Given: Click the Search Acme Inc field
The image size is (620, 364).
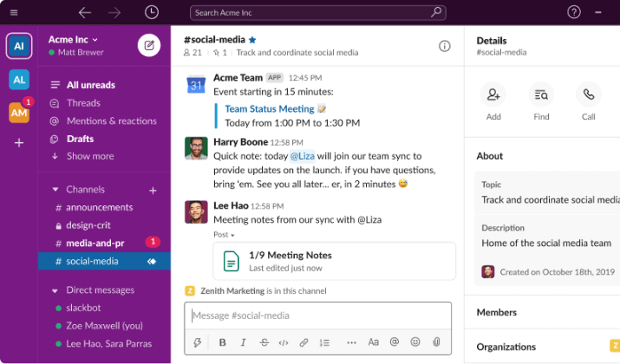Looking at the screenshot, I should point(318,13).
